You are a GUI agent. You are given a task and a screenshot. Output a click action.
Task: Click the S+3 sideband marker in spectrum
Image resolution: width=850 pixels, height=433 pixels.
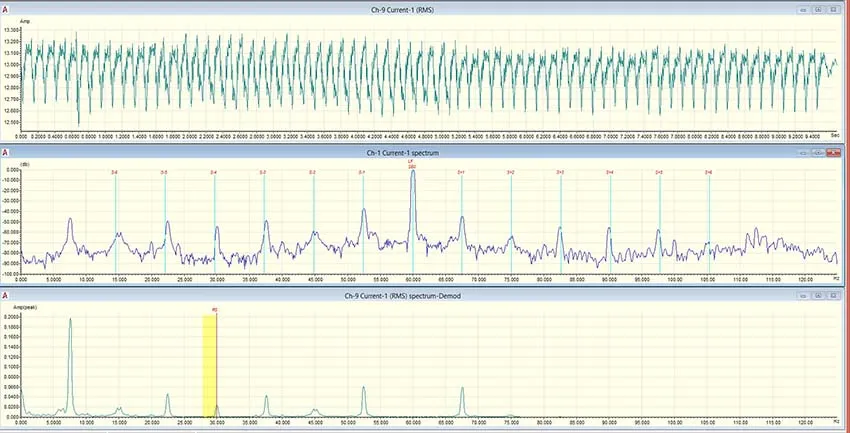coord(561,172)
